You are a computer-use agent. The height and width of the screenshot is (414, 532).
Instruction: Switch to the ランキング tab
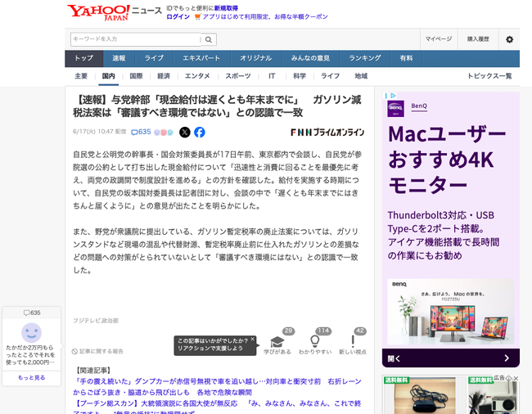click(x=365, y=58)
